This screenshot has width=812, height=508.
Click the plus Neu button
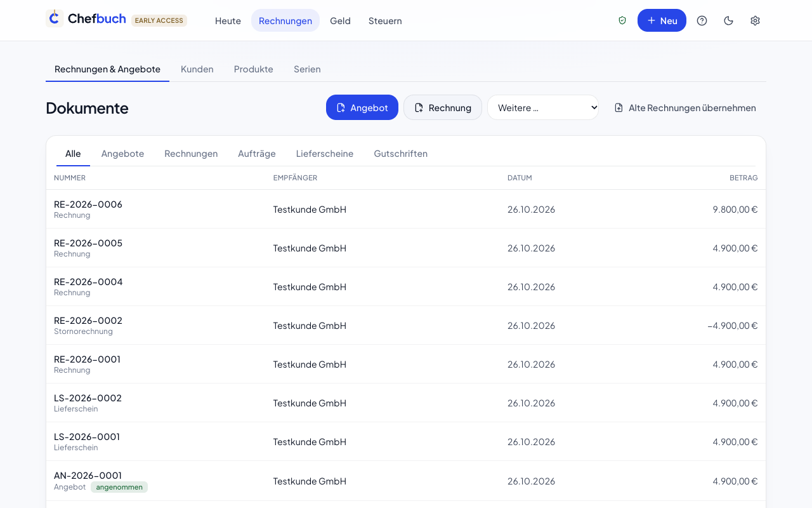coord(662,20)
